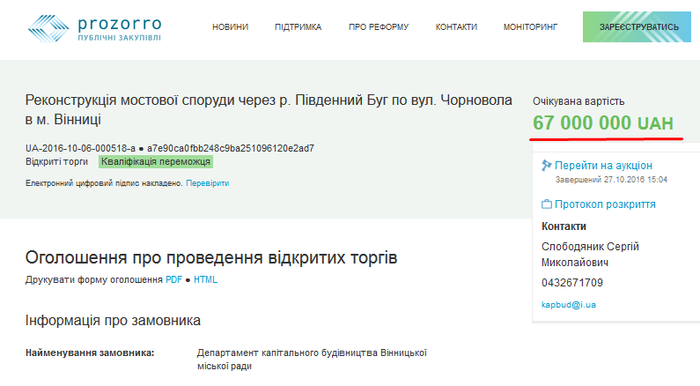The image size is (700, 386).
Task: Go to ПРО РЕФОРМУ page
Action: (x=379, y=27)
